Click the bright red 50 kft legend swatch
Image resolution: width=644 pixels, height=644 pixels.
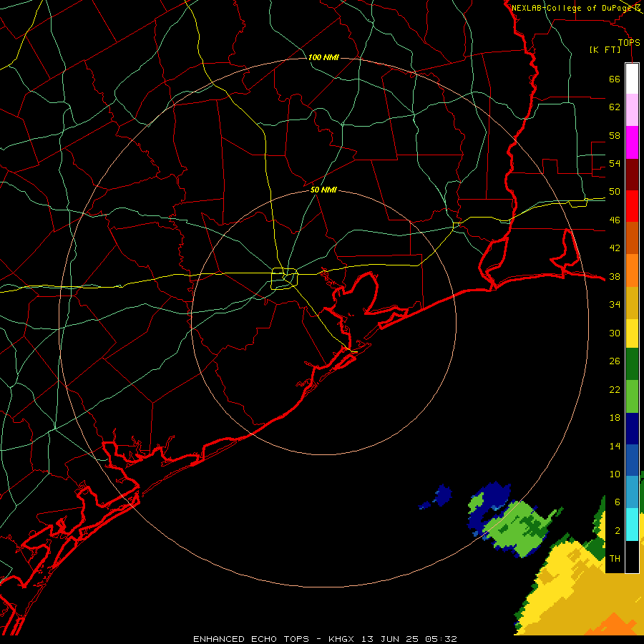click(x=632, y=206)
